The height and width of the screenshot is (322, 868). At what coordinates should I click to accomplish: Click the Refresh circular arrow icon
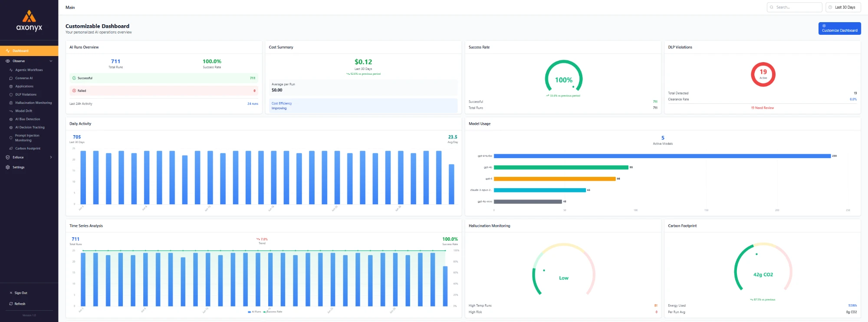(x=11, y=304)
